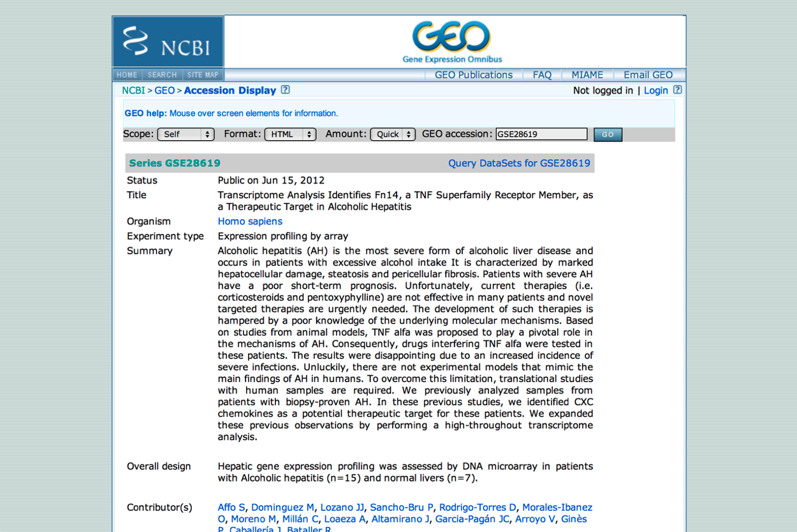Image resolution: width=797 pixels, height=532 pixels.
Task: Follow the Homo sapiens organism link
Action: (250, 221)
